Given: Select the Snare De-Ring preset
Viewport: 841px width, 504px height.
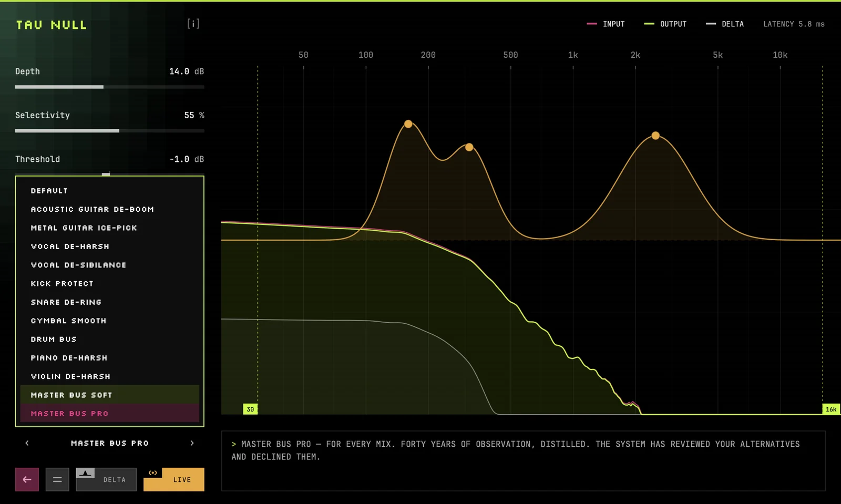Looking at the screenshot, I should point(110,302).
